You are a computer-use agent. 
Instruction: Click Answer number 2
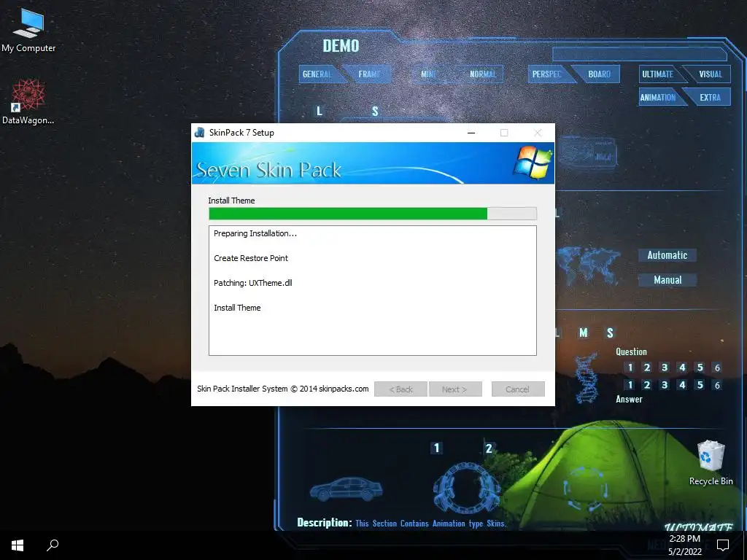coord(647,385)
